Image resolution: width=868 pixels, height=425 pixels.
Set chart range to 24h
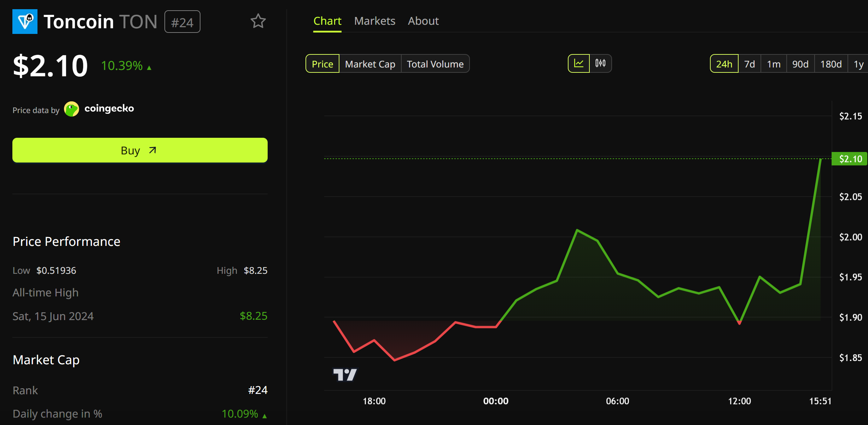(724, 64)
